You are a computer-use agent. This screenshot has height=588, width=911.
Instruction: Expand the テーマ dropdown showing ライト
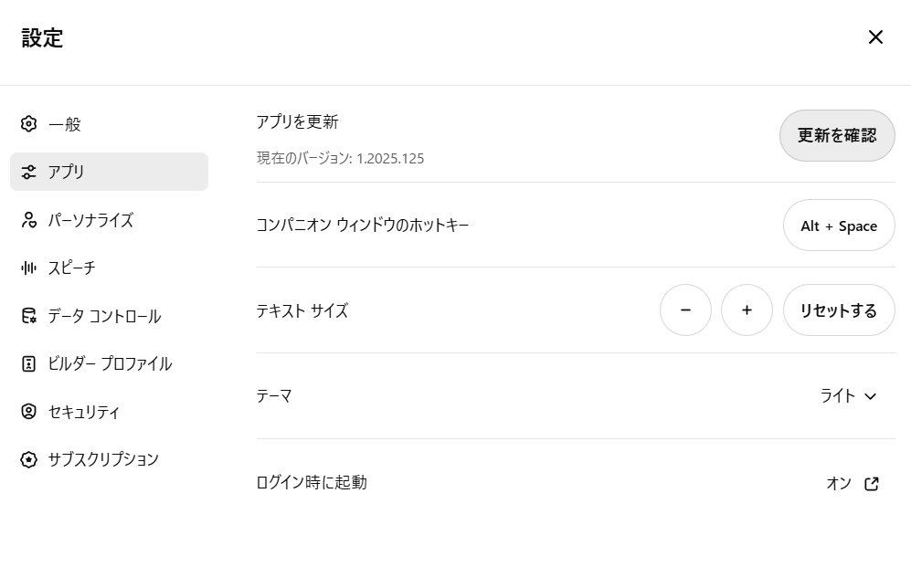click(848, 396)
